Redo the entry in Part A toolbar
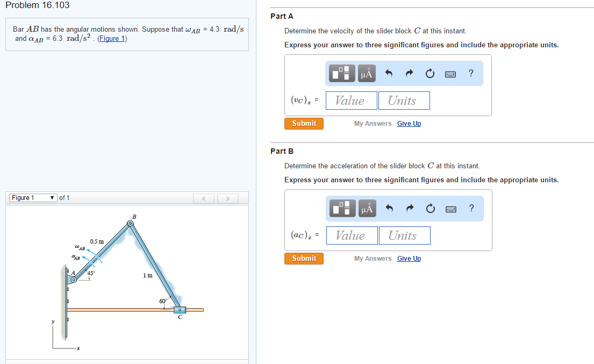The width and height of the screenshot is (594, 364). pos(409,74)
